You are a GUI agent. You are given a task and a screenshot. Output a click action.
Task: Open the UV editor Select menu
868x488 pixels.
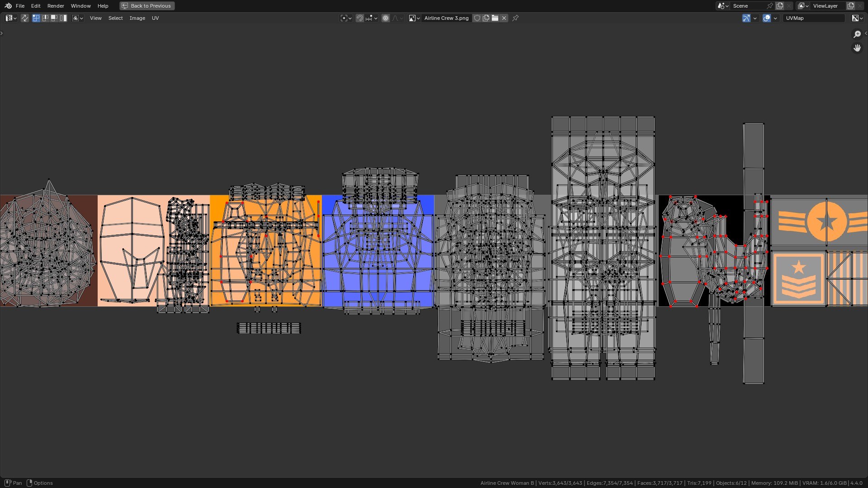[115, 18]
